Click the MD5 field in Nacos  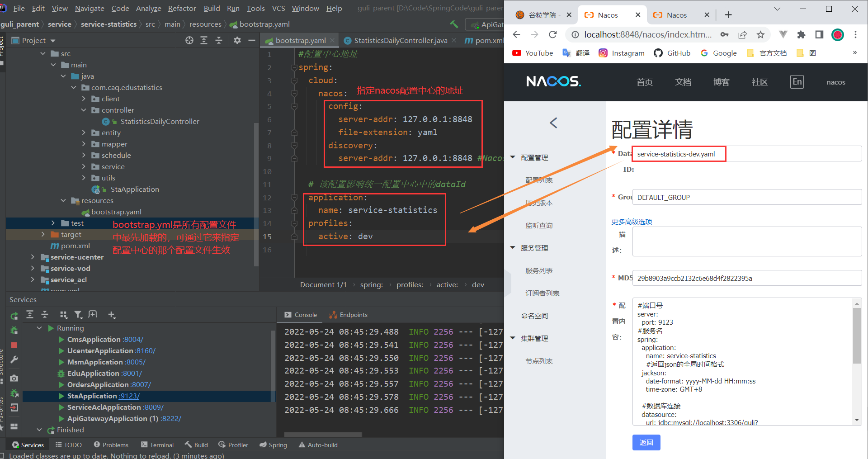[747, 278]
